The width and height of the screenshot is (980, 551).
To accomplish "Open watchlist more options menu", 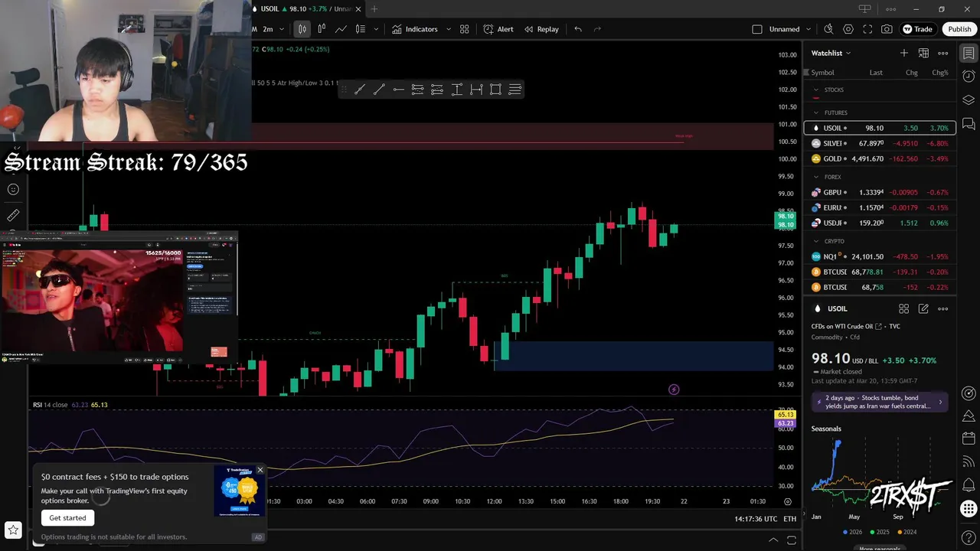I will point(943,53).
